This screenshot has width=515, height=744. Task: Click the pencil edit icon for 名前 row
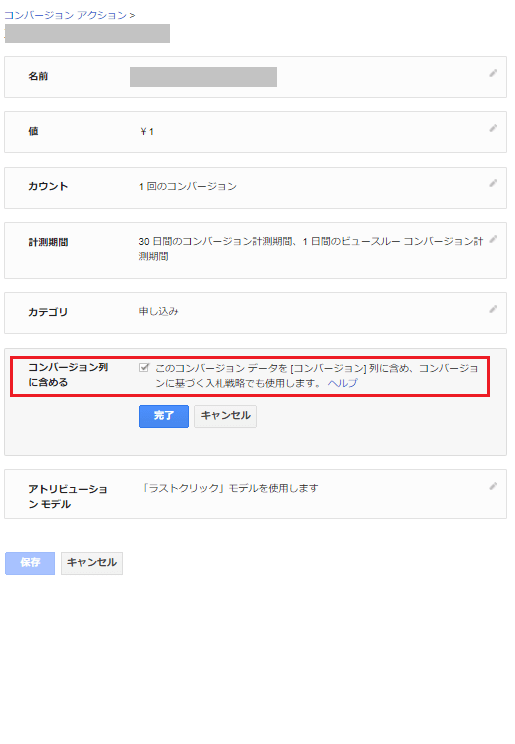pos(493,73)
